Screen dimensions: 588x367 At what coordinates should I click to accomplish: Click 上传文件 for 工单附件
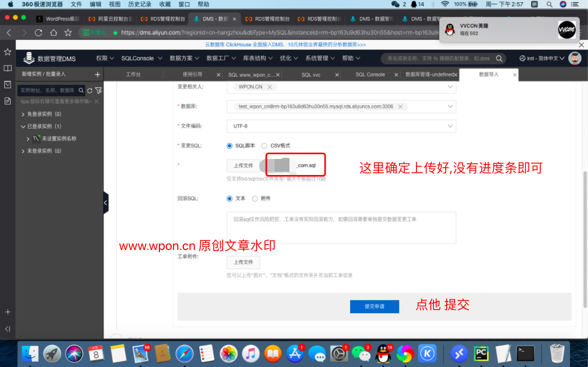click(x=243, y=262)
